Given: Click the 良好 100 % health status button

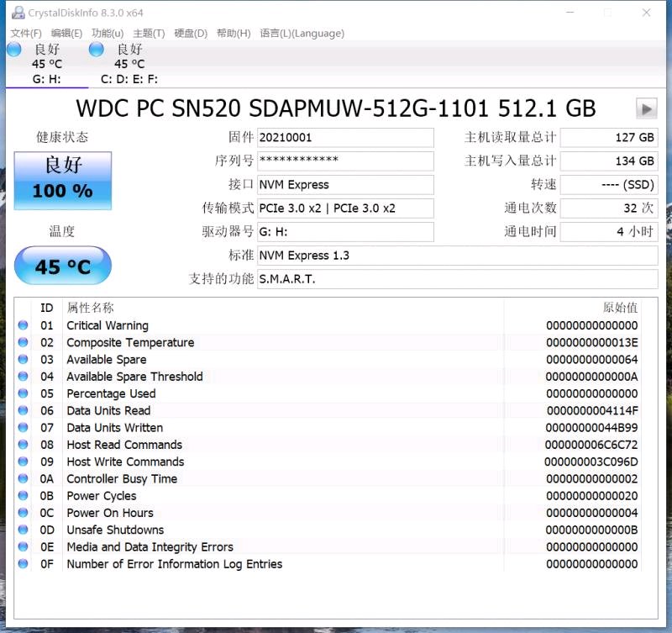Looking at the screenshot, I should pyautogui.click(x=63, y=181).
